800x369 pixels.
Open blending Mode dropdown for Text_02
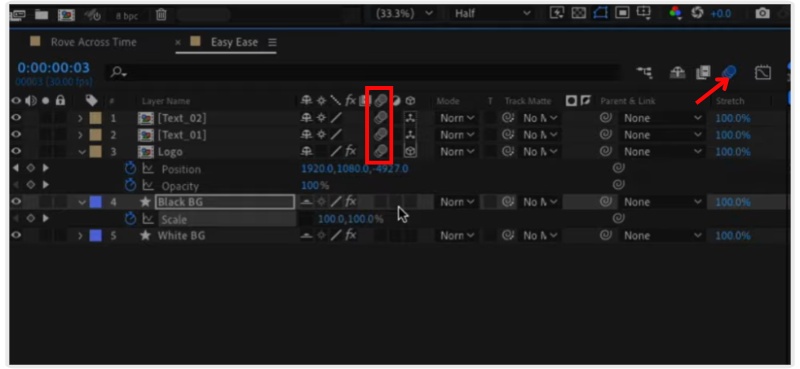(457, 118)
